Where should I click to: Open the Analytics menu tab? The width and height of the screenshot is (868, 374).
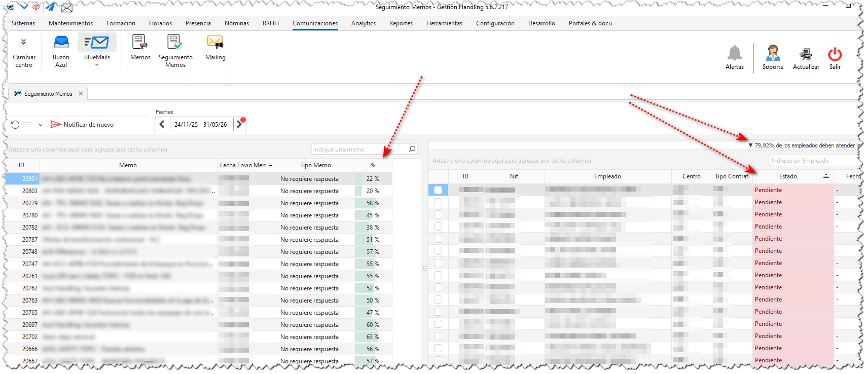click(364, 23)
